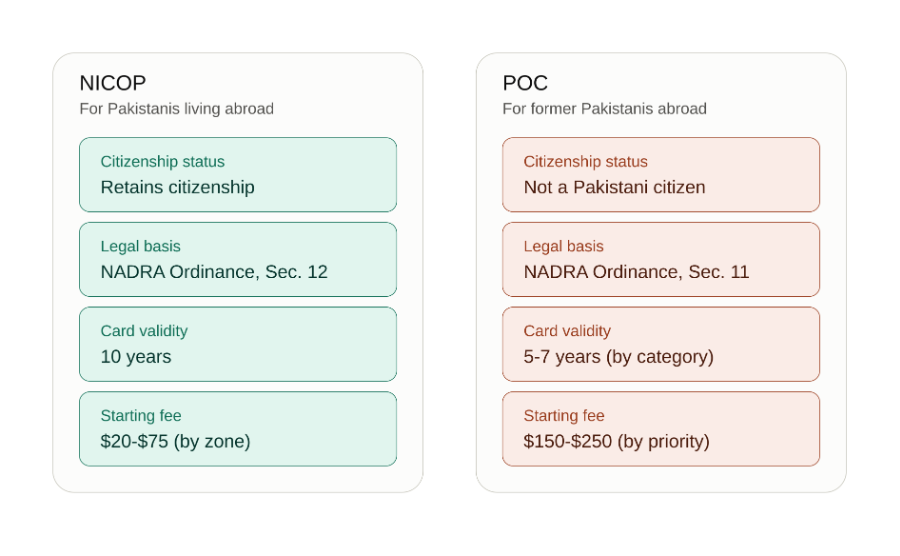The image size is (900, 556).
Task: Click 'Not a Pakistani citizen' text
Action: [614, 187]
